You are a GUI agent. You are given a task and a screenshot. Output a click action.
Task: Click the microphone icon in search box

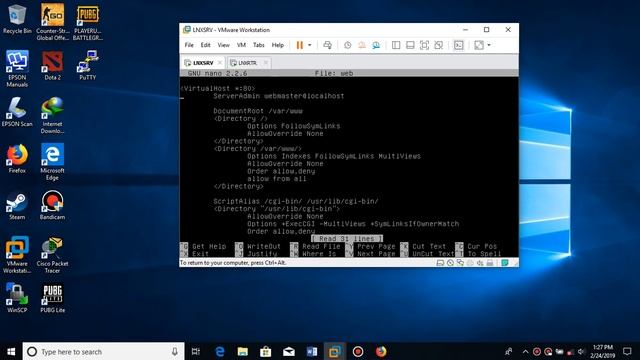[x=175, y=351]
